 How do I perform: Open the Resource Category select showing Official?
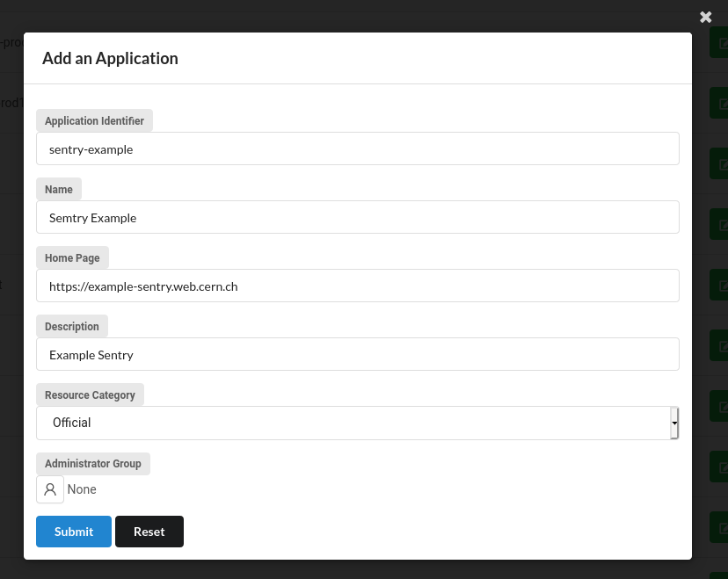(352, 423)
